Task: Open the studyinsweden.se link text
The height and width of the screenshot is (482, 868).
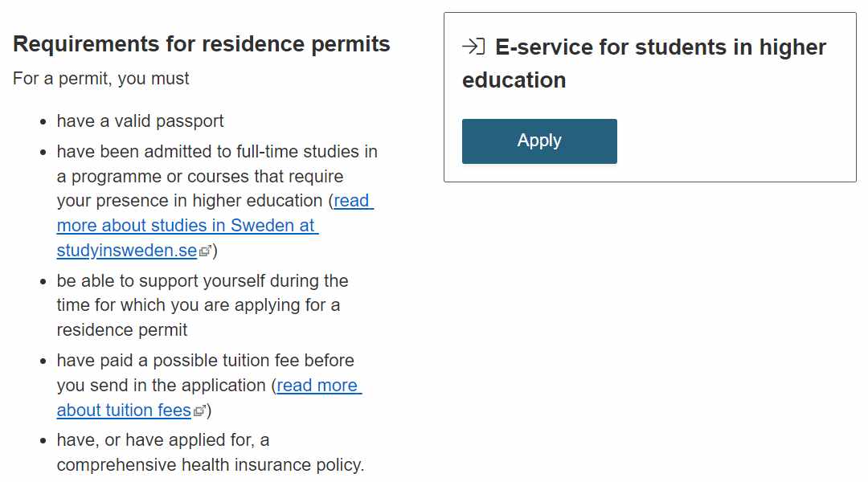Action: tap(127, 251)
